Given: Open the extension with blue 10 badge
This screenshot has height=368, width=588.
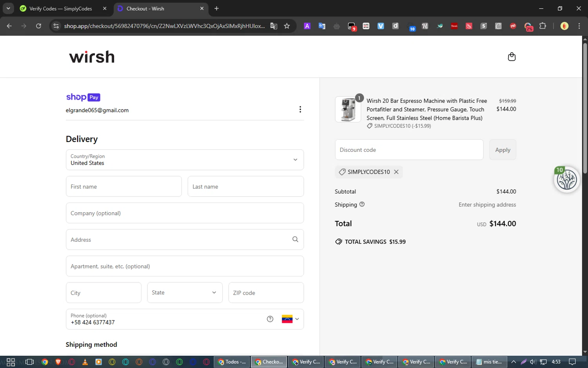Looking at the screenshot, I should pos(411,27).
